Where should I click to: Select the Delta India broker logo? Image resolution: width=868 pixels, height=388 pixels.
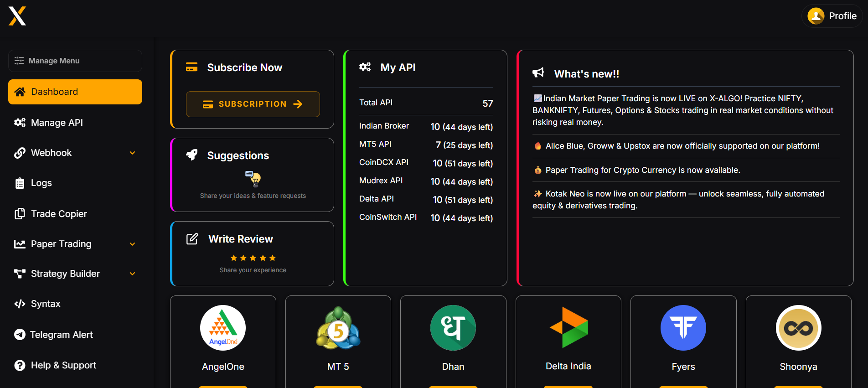(x=568, y=328)
